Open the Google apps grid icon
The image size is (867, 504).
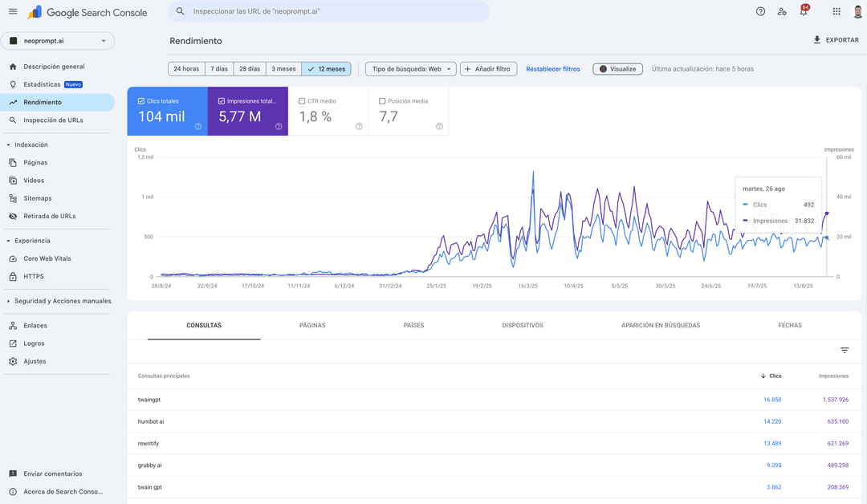[836, 12]
